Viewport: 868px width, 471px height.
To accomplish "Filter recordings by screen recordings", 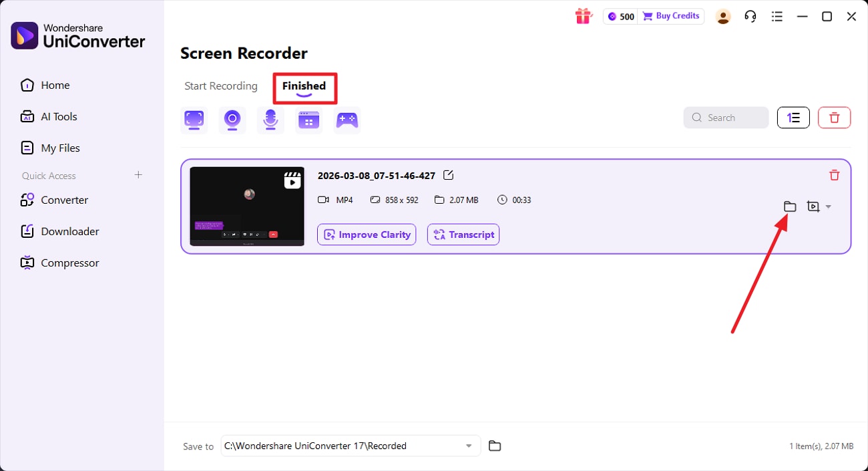I will (194, 120).
